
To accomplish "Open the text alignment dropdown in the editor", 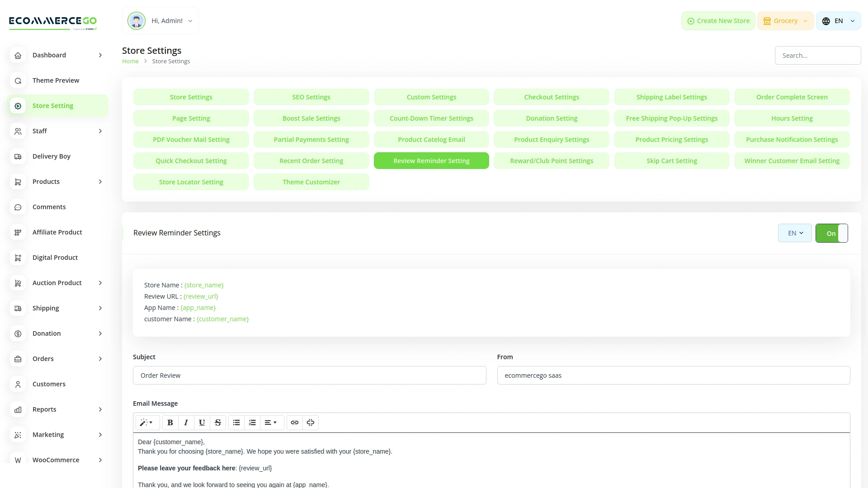I will pyautogui.click(x=271, y=422).
